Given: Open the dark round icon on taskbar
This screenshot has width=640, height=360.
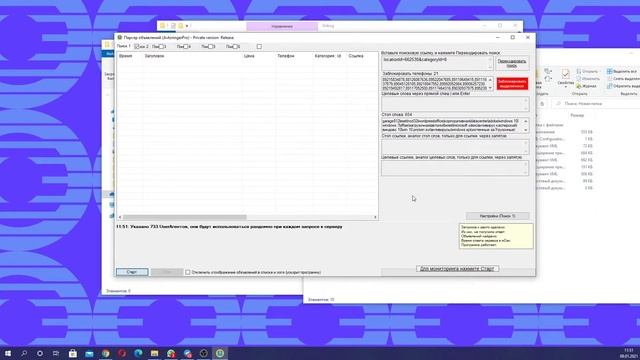Looking at the screenshot, I should point(204,353).
